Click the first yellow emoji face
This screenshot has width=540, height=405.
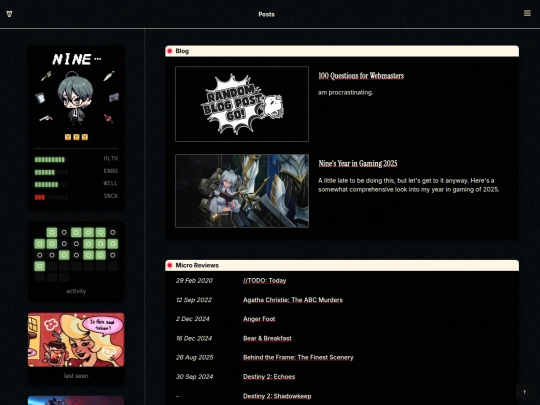(68, 137)
